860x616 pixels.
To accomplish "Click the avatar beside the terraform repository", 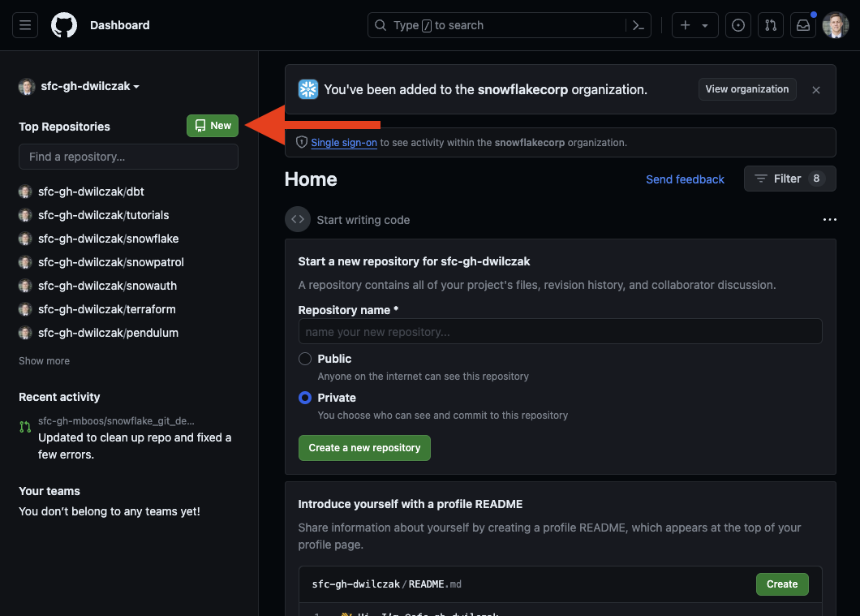I will point(25,309).
